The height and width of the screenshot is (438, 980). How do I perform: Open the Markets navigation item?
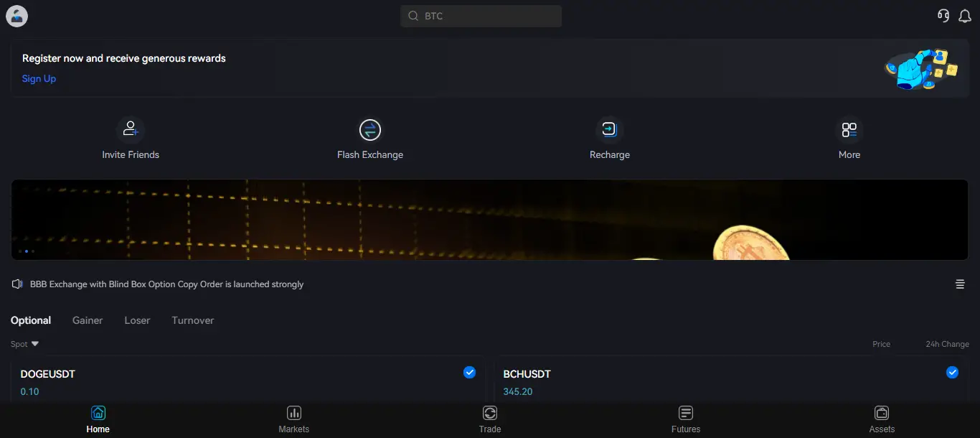tap(294, 419)
